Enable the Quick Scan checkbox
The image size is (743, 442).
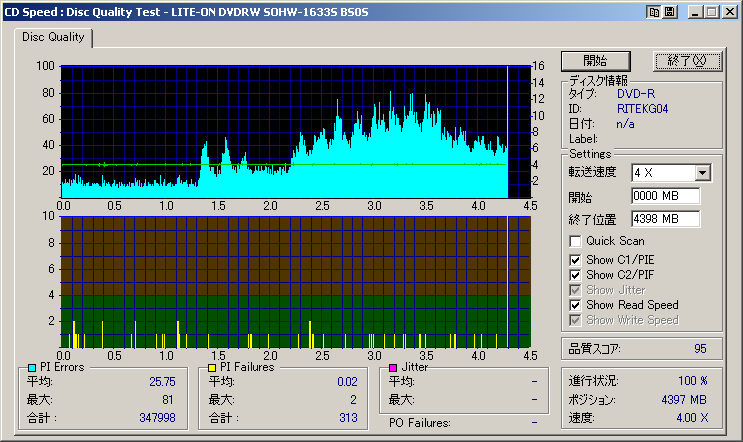(x=575, y=241)
